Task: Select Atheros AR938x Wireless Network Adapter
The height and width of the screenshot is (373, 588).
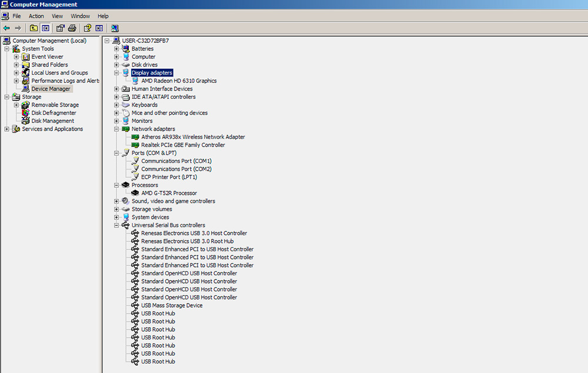Action: [x=193, y=137]
